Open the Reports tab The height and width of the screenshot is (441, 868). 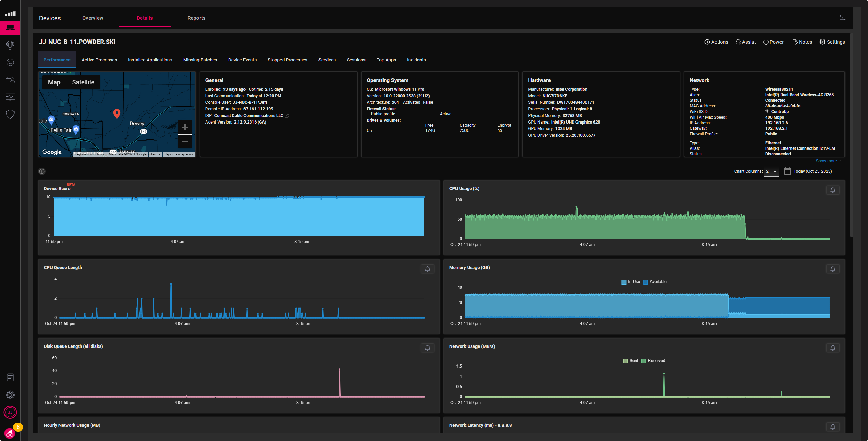pyautogui.click(x=196, y=18)
